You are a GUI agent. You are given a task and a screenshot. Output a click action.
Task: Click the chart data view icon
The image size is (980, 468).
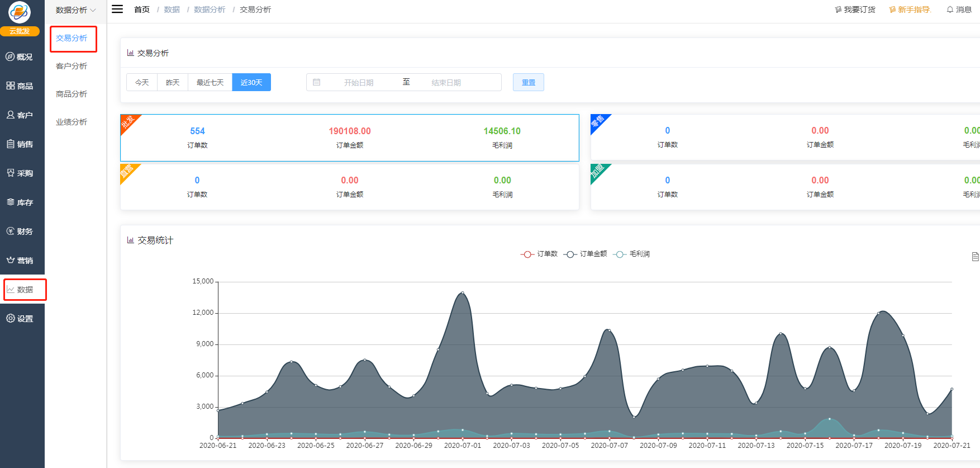point(975,257)
